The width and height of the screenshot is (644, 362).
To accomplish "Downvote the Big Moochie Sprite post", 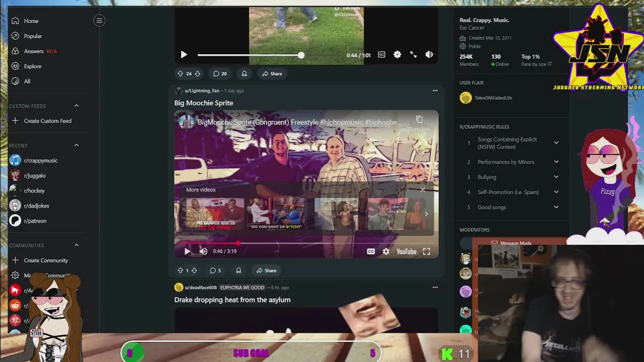I will click(x=194, y=270).
